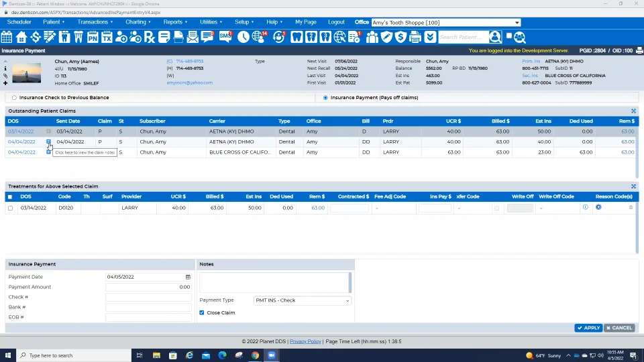Click the Payment Amount input field
This screenshot has width=644, height=362.
(148, 287)
